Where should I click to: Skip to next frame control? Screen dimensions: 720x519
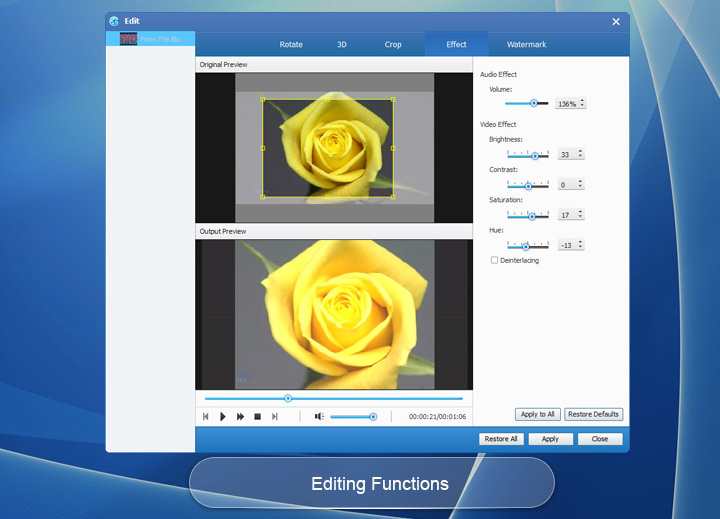pyautogui.click(x=275, y=417)
